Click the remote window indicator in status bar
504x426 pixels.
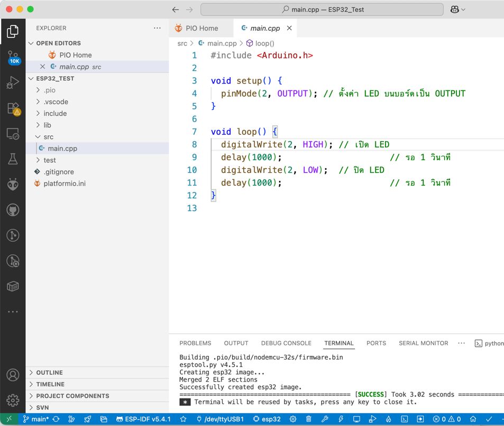tap(9, 419)
